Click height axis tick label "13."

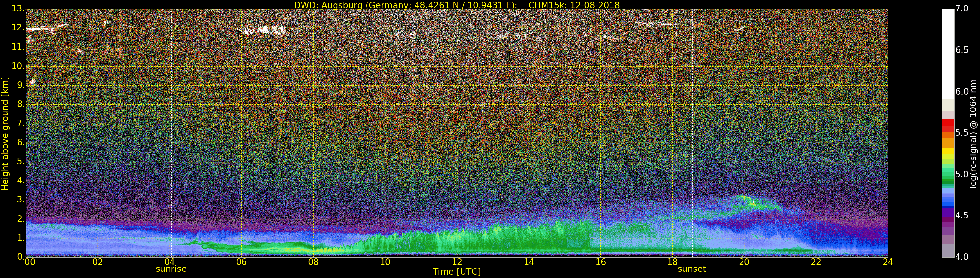pyautogui.click(x=18, y=9)
